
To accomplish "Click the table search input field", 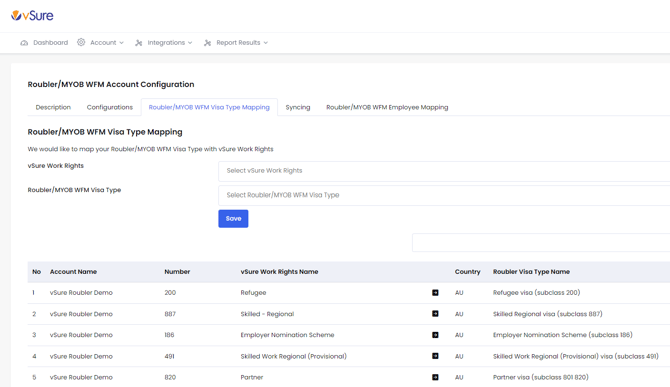I will 541,243.
